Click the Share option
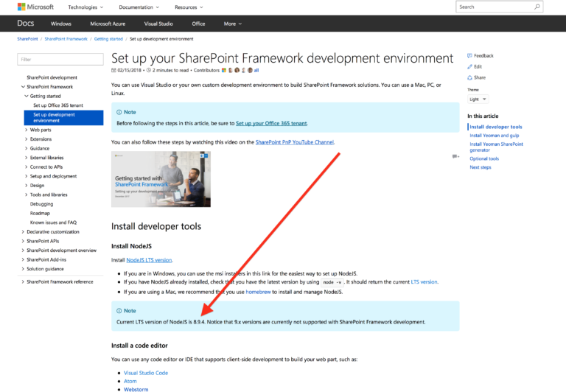The image size is (566, 392). (477, 77)
